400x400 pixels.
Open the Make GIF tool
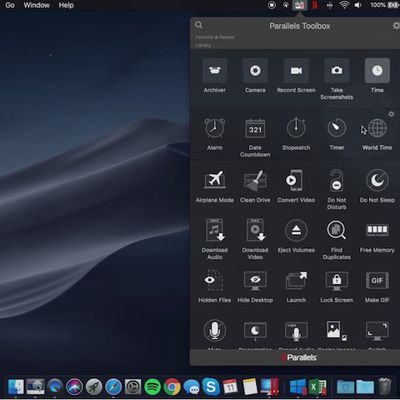coord(377,280)
